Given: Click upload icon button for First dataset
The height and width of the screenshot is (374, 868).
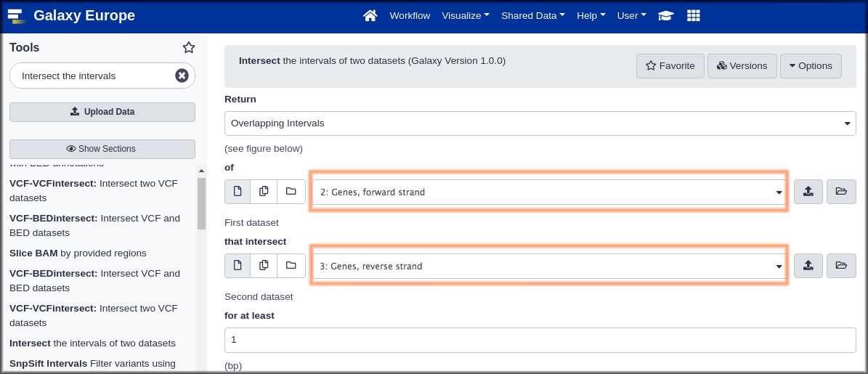Looking at the screenshot, I should point(808,192).
